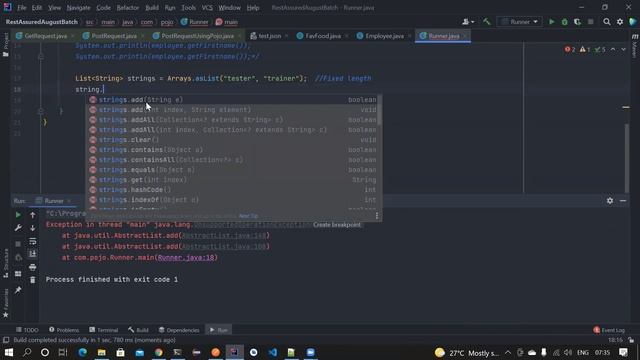The width and height of the screenshot is (640, 360).
Task: Select strings.clear() completion suggestion
Action: (x=233, y=140)
